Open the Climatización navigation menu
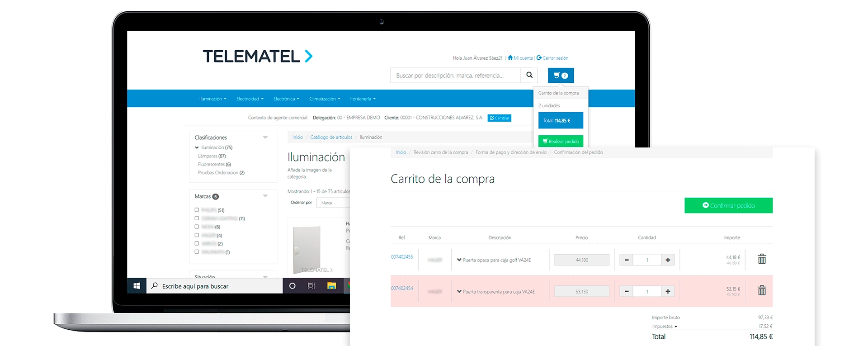 [325, 99]
